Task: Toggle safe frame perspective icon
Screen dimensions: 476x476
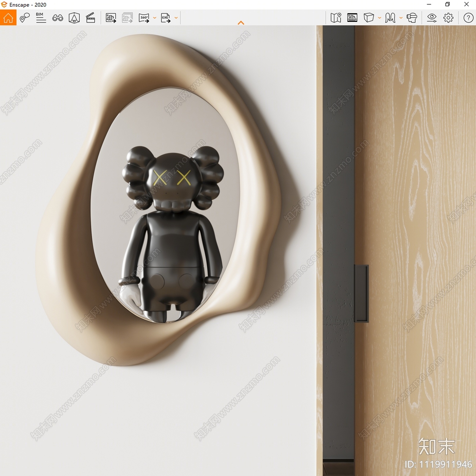Action: coord(74,18)
